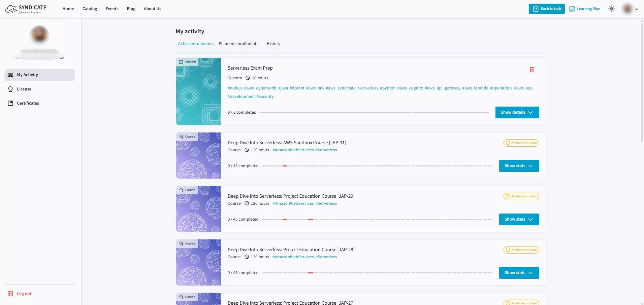The height and width of the screenshot is (305, 644).
Task: Click the JAP-29 course progress bar
Action: point(377,219)
